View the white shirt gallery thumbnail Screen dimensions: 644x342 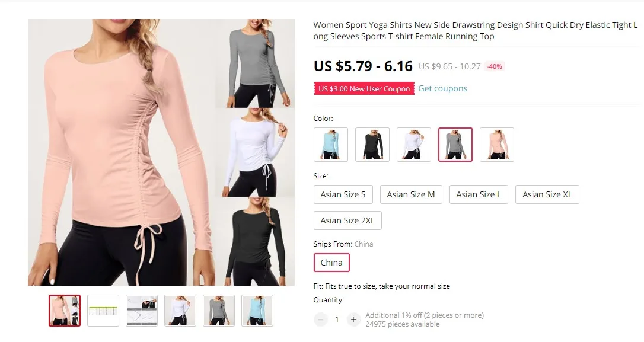(x=180, y=311)
